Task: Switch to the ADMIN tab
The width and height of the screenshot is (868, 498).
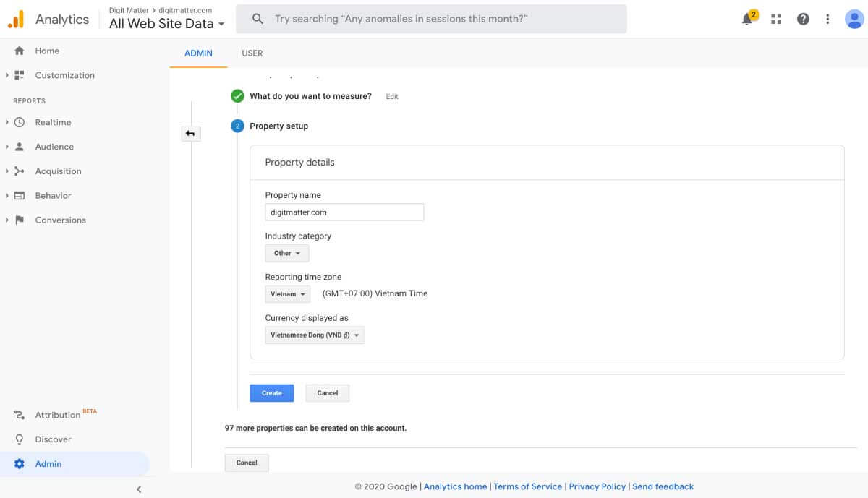Action: point(198,53)
